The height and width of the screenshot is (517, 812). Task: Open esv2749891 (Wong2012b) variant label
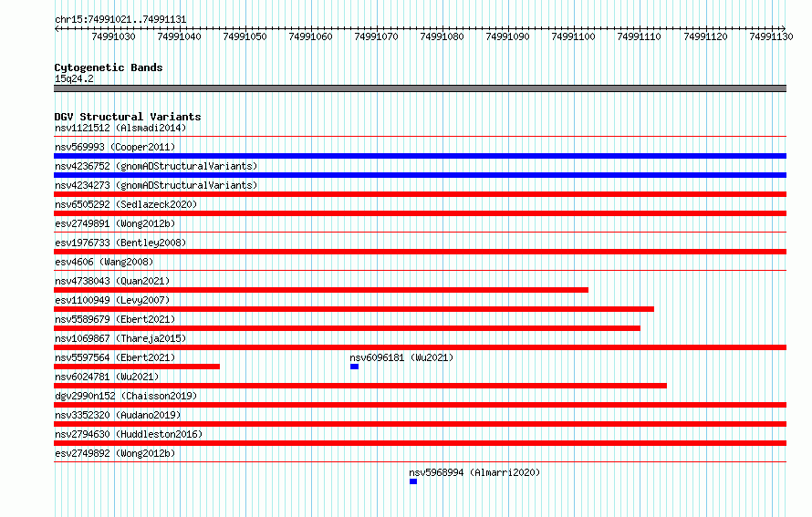(x=115, y=223)
